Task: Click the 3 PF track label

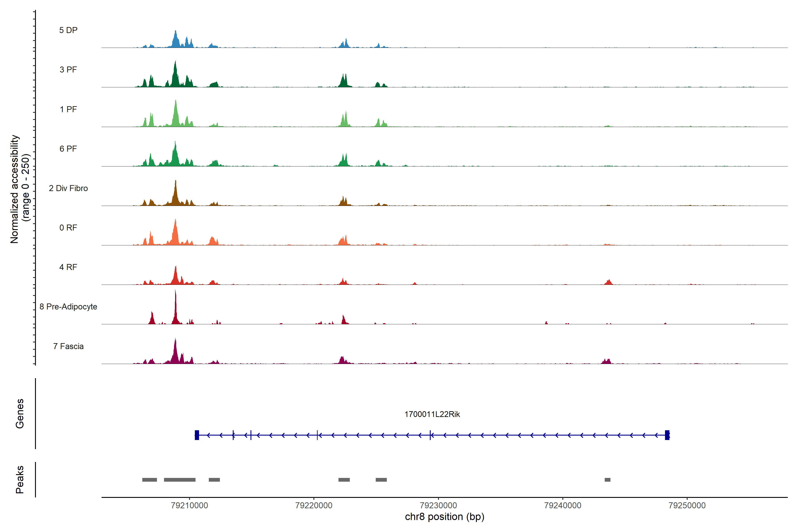Action: [x=68, y=70]
